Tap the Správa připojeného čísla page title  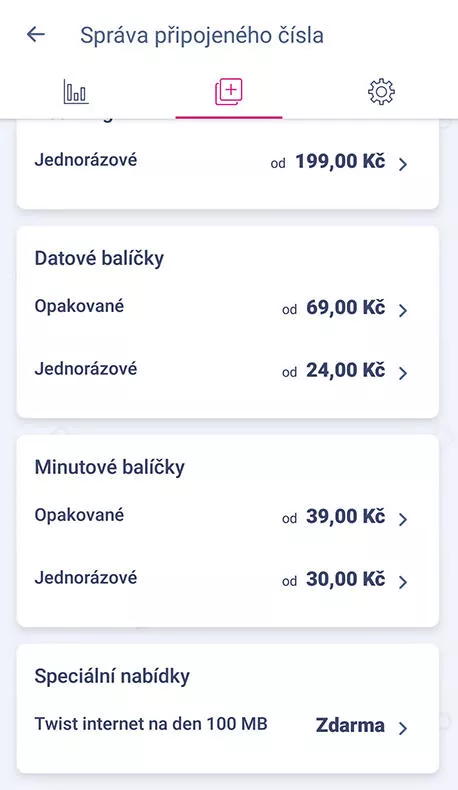point(202,36)
